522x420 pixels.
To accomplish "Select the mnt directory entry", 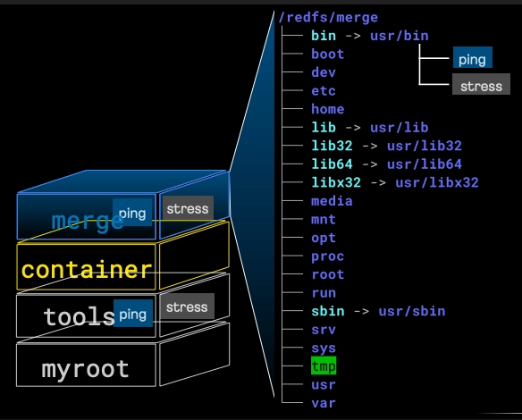I will point(324,219).
